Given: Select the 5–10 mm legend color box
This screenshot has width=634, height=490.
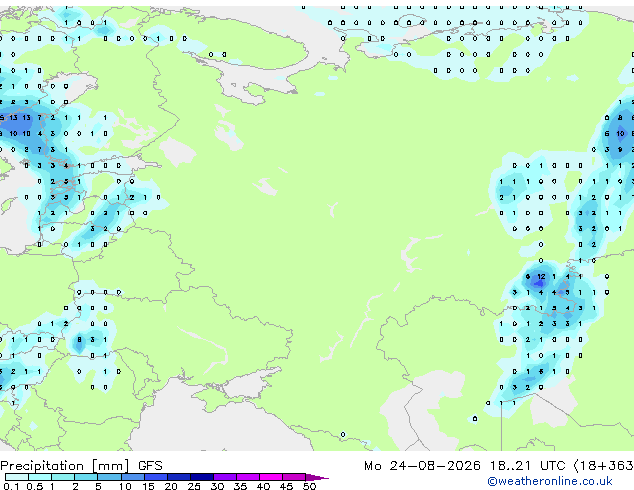Looking at the screenshot, I should [110, 477].
